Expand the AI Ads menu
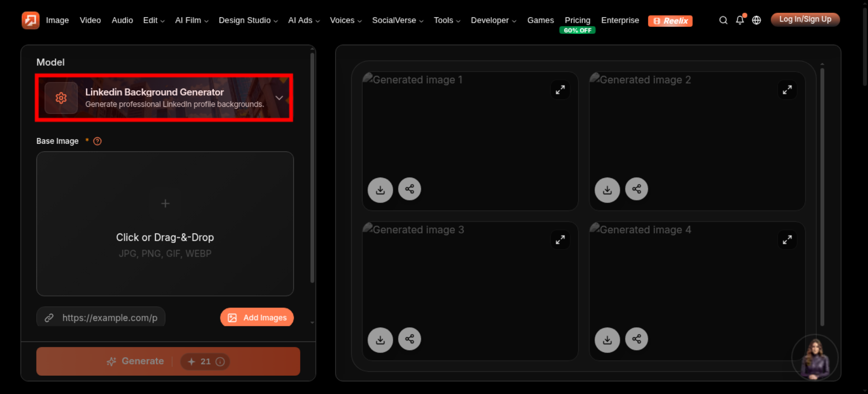 tap(304, 20)
